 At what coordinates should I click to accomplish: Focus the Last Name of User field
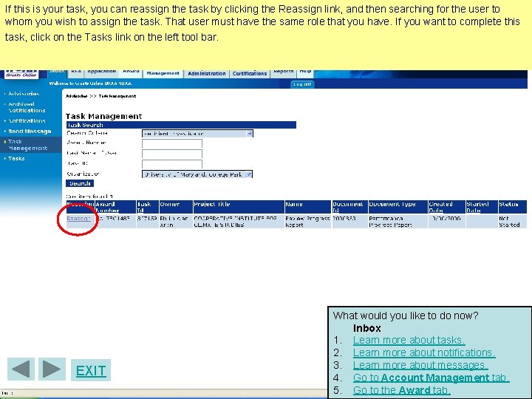(172, 154)
